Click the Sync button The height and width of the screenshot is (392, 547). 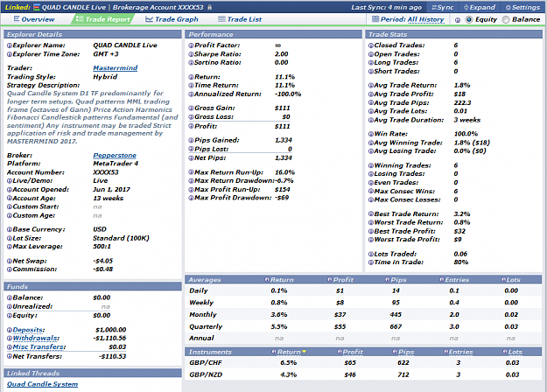tap(443, 7)
